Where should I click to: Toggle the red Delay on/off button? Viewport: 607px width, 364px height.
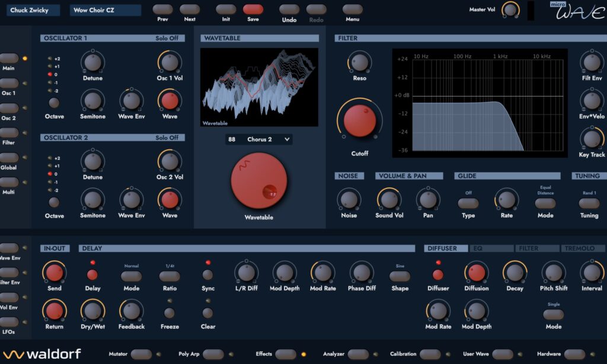(92, 275)
